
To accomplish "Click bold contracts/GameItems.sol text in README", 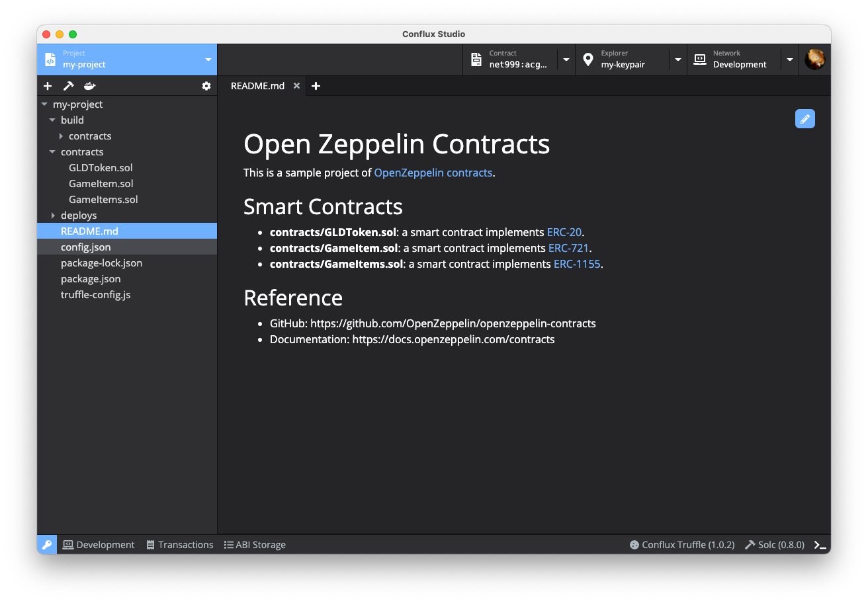I will point(337,264).
